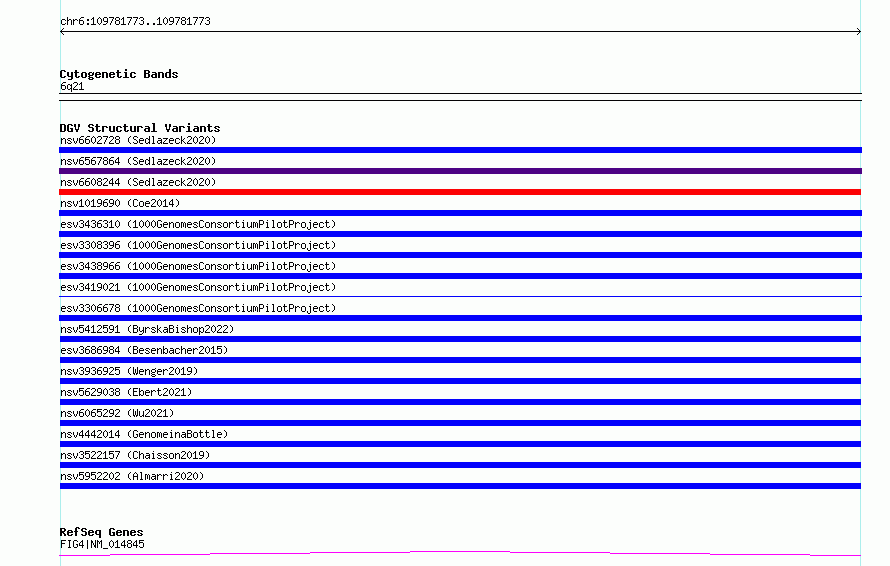Open variant nsv3936925 (Wenger2019) label
The width and height of the screenshot is (890, 566).
coord(129,371)
